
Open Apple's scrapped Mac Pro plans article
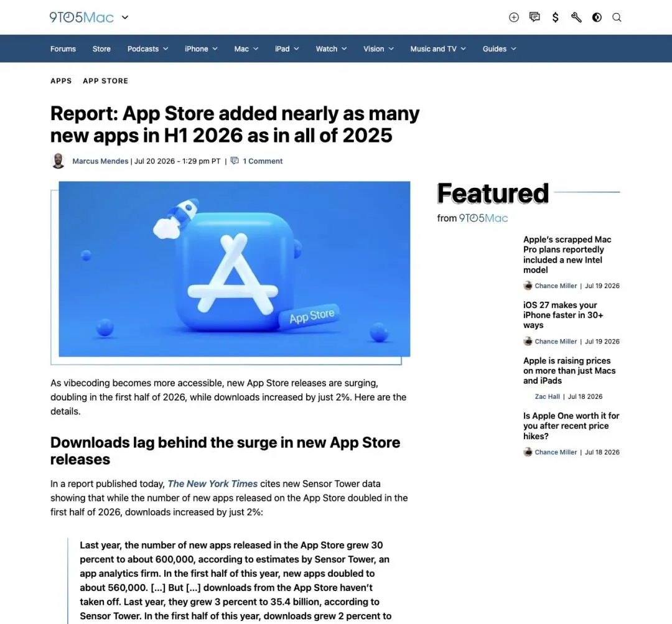click(x=567, y=254)
